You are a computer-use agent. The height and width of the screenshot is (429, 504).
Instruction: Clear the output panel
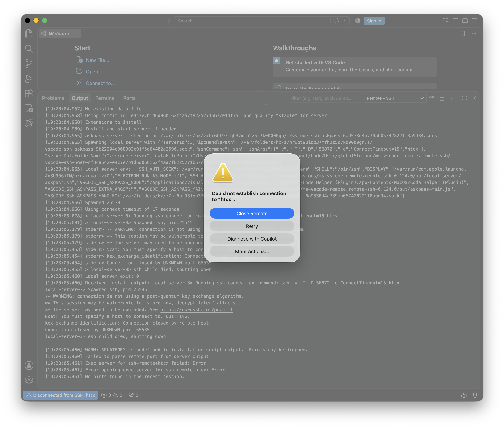pos(432,98)
